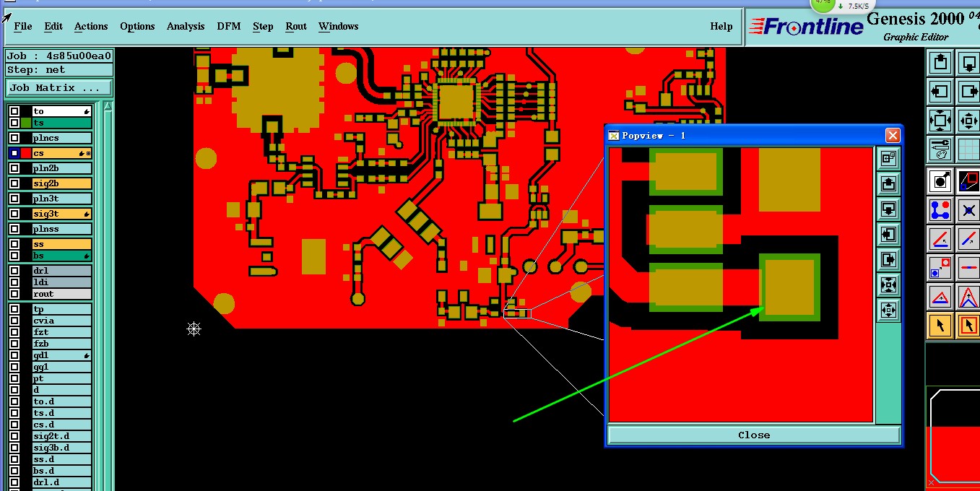The width and height of the screenshot is (980, 491).
Task: Open the Rout menu
Action: click(x=296, y=26)
